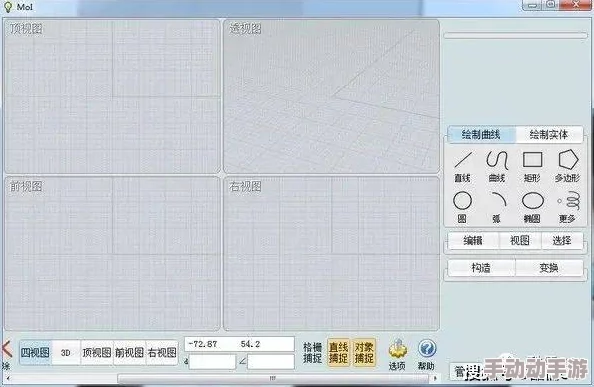
Task: Open the 选择 select tab
Action: 562,240
